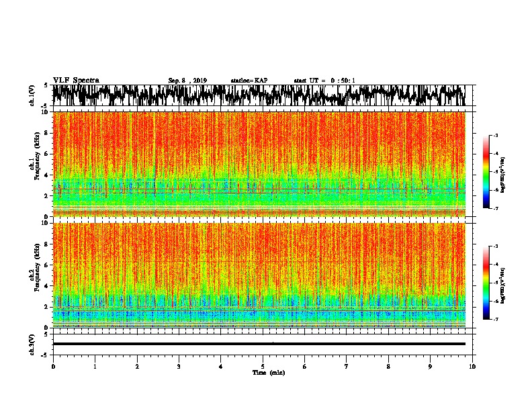This screenshot has width=532, height=411.
Task: Select the date text "Sep. 8, 2019"
Action: click(x=187, y=81)
